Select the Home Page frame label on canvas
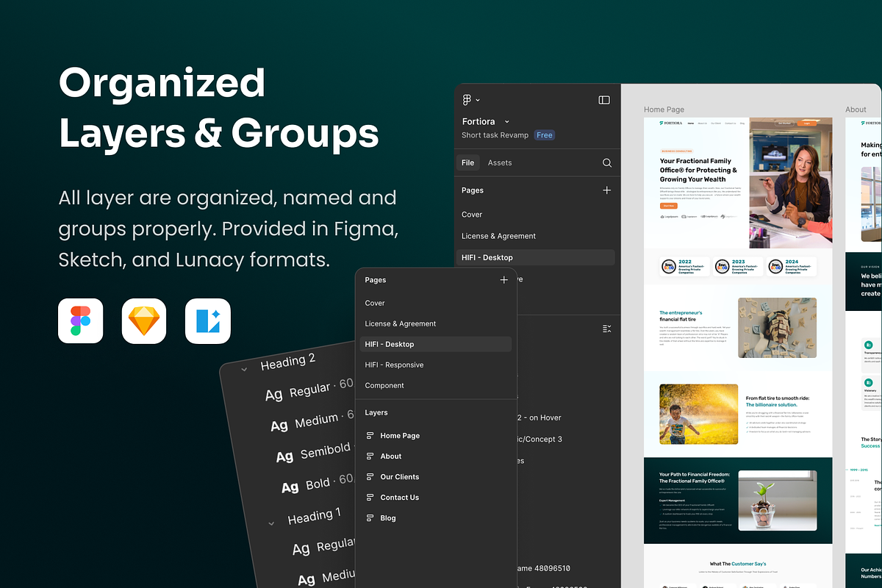 pyautogui.click(x=664, y=110)
